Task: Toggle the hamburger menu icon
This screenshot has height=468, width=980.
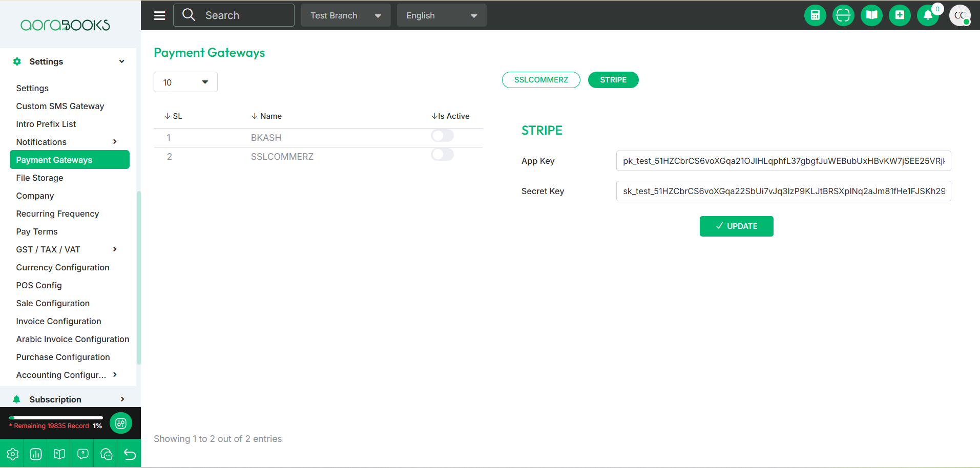Action: click(160, 15)
